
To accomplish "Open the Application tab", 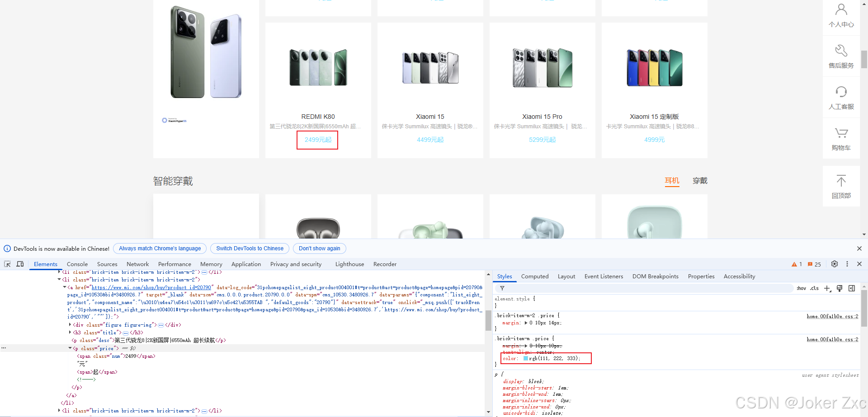I will pos(246,264).
